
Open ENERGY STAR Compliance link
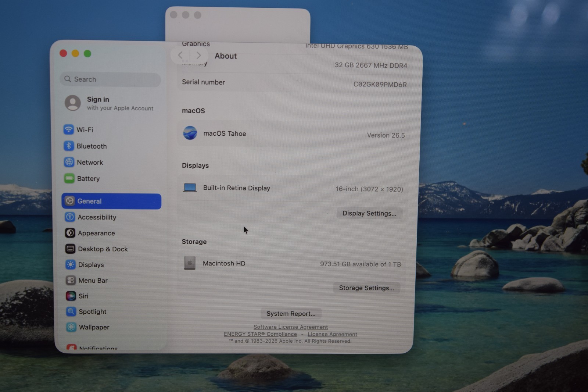(x=260, y=334)
